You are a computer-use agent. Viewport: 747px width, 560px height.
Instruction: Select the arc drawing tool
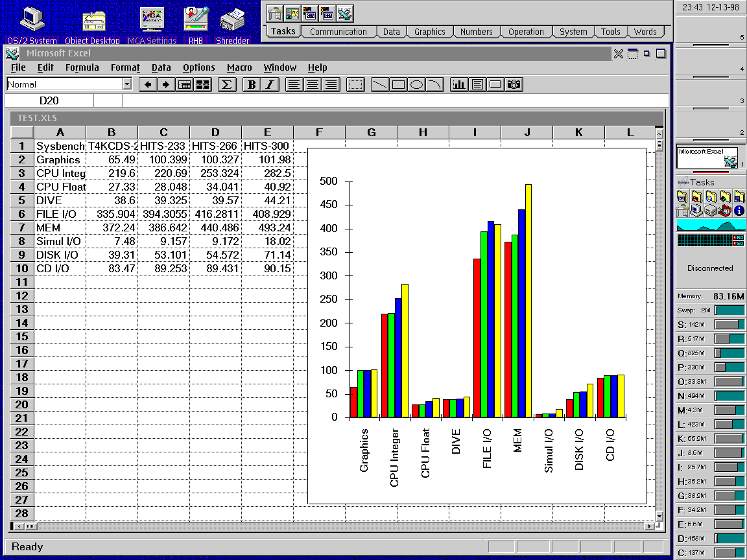pyautogui.click(x=435, y=84)
